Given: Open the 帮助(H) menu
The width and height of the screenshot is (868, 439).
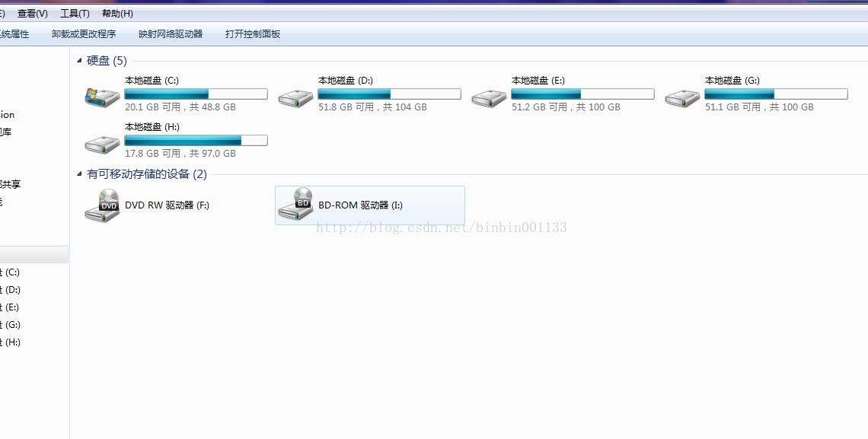Looking at the screenshot, I should coord(117,13).
